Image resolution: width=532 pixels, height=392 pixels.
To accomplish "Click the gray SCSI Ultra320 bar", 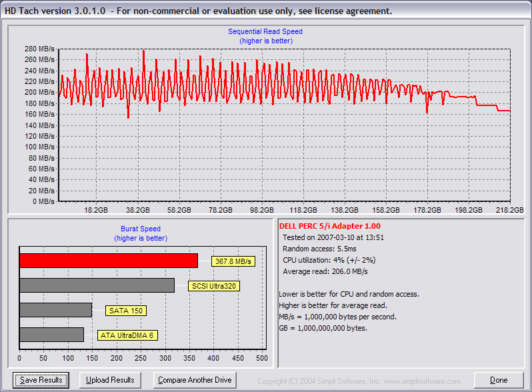I will (97, 285).
